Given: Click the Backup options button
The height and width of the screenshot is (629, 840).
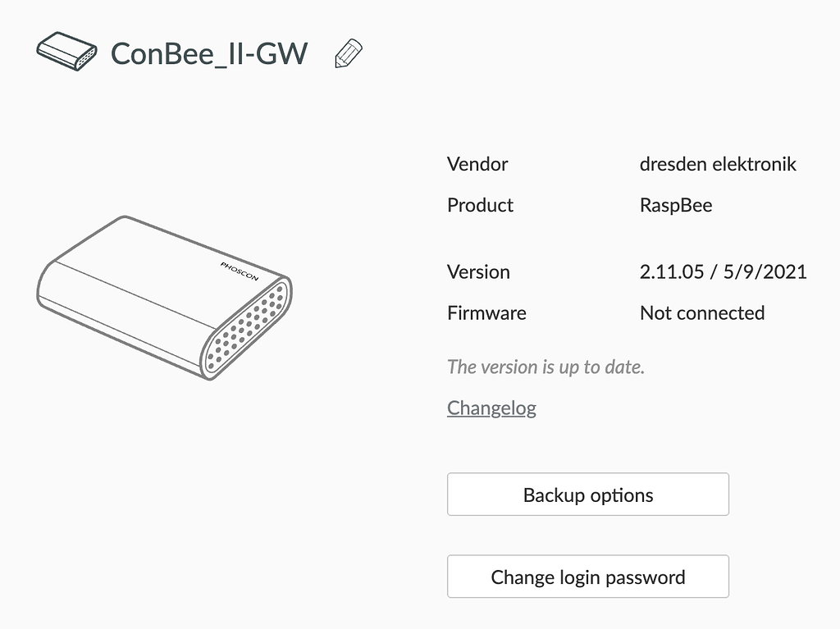Looking at the screenshot, I should (587, 495).
